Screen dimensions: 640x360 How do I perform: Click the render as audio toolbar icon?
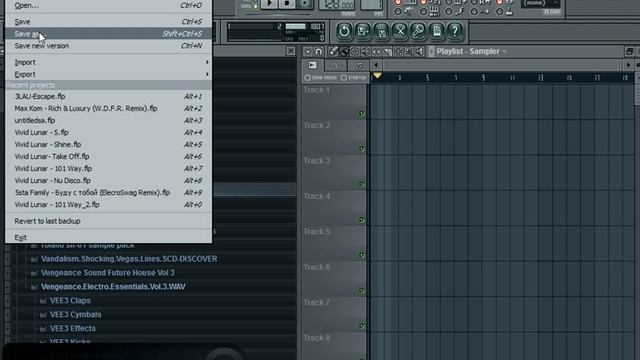pos(381,31)
